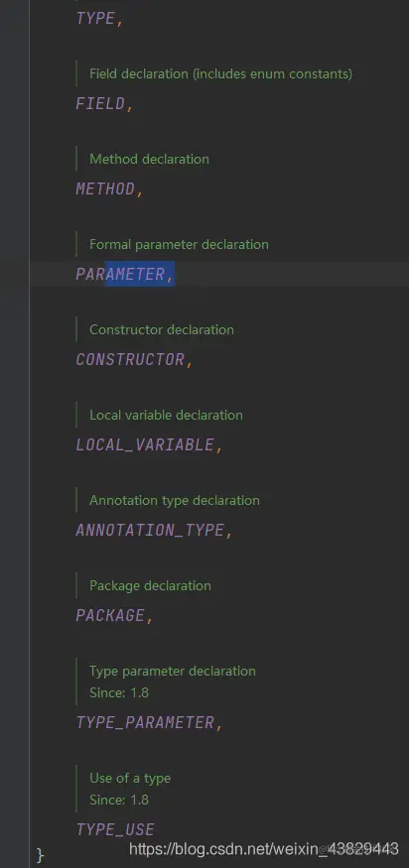Click the closing brace of the enum
The width and height of the screenshot is (409, 868).
tap(40, 854)
